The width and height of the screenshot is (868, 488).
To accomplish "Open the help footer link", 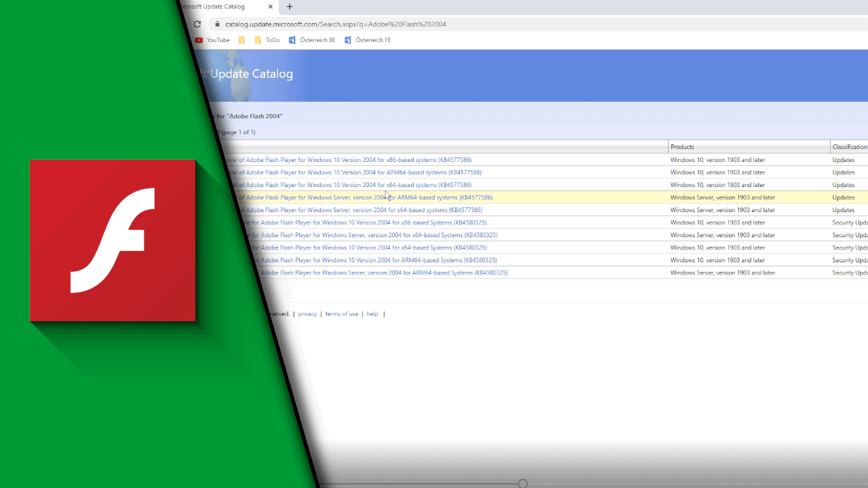I will click(x=372, y=314).
